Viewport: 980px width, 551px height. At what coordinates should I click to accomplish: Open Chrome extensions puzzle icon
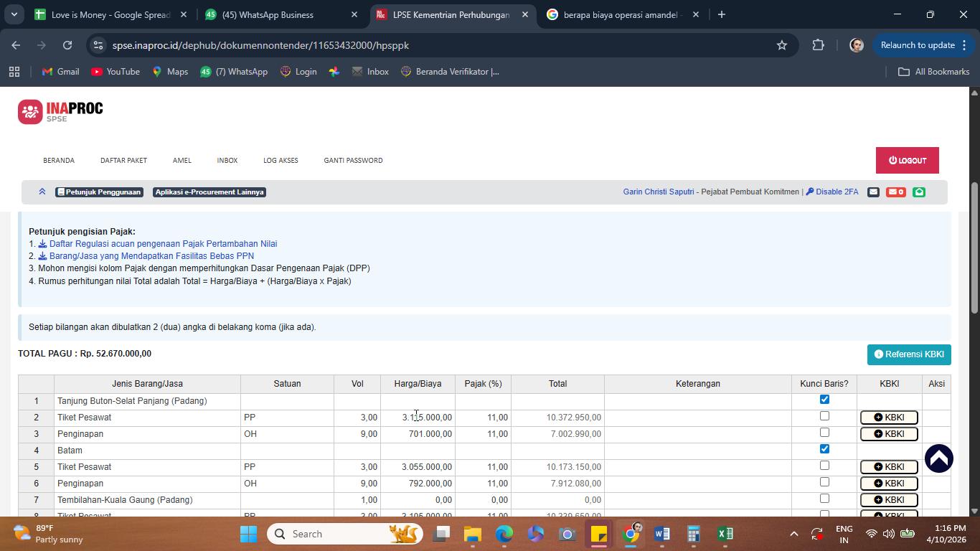(818, 45)
